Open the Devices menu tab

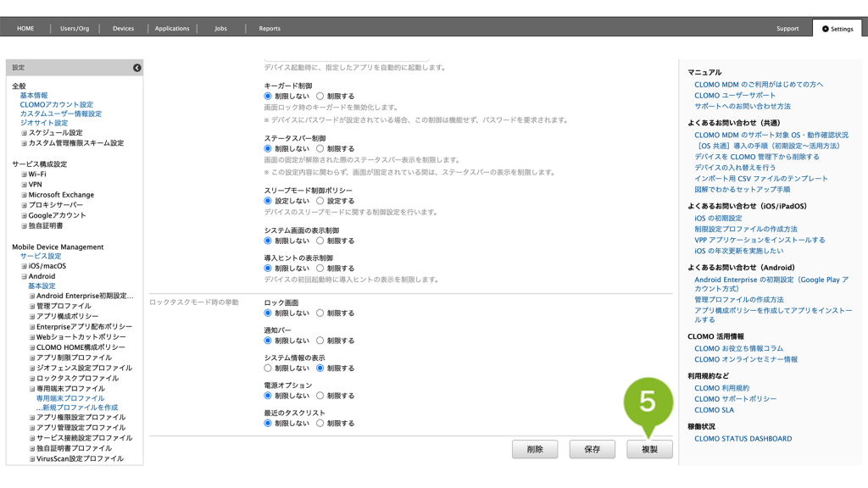tap(123, 29)
